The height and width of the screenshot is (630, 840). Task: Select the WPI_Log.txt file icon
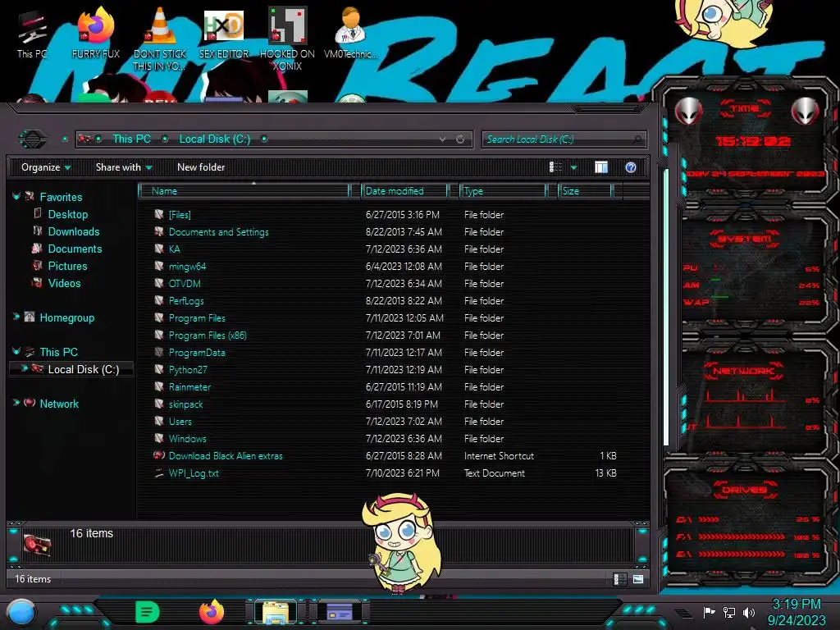[158, 473]
